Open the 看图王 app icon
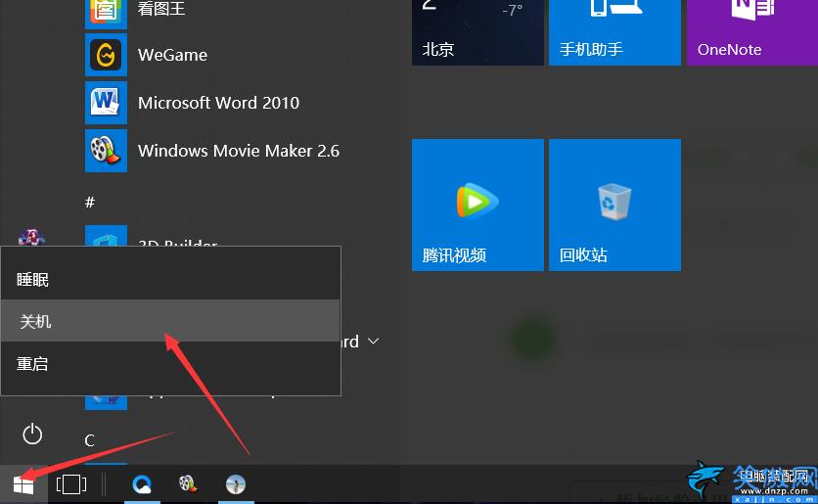818x504 pixels. point(106,13)
